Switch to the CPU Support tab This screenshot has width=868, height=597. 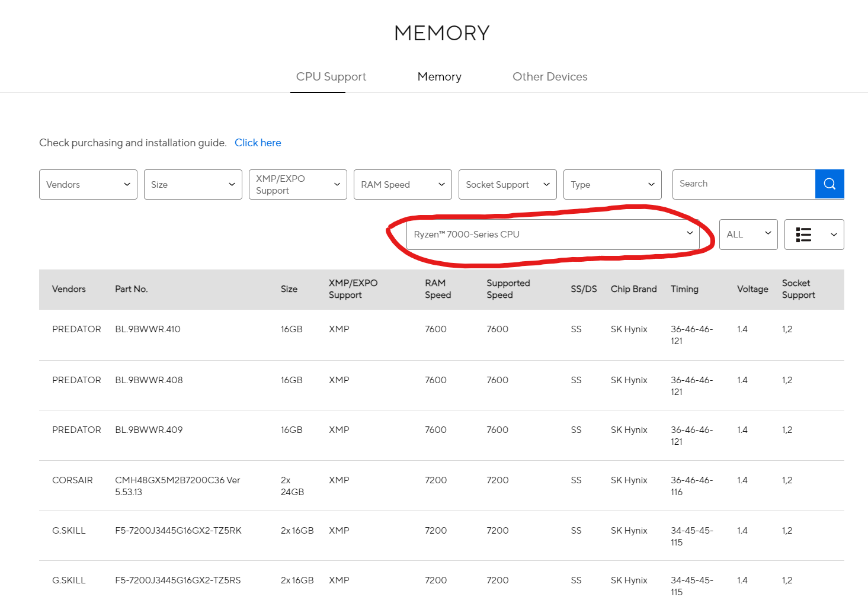331,77
